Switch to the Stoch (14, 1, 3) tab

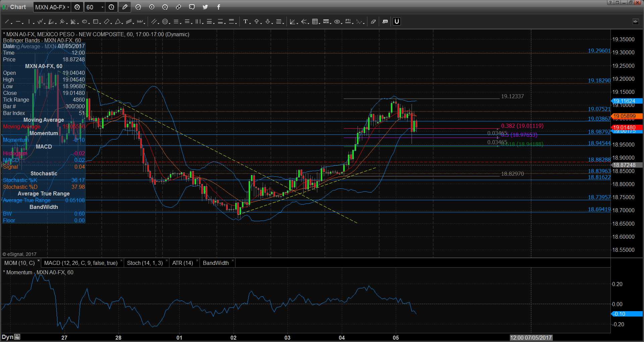pyautogui.click(x=145, y=263)
